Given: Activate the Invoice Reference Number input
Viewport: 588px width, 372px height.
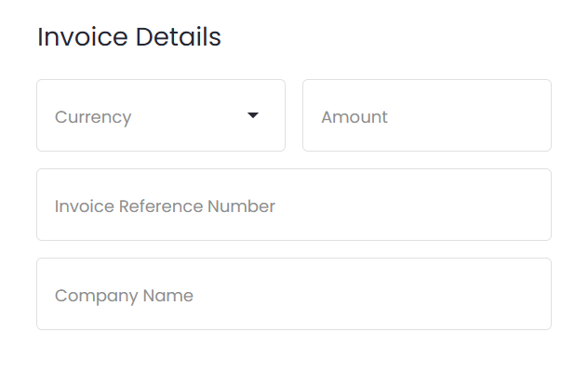Looking at the screenshot, I should (x=293, y=205).
